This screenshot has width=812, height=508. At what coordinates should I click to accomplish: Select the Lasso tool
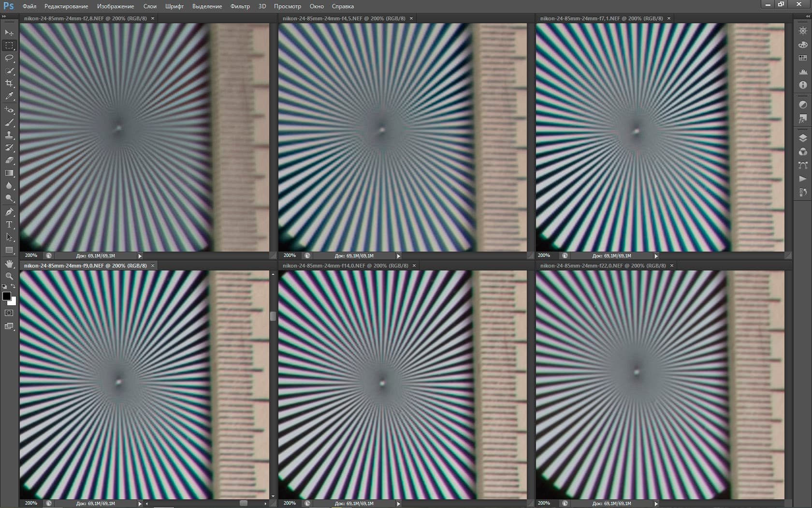click(9, 58)
